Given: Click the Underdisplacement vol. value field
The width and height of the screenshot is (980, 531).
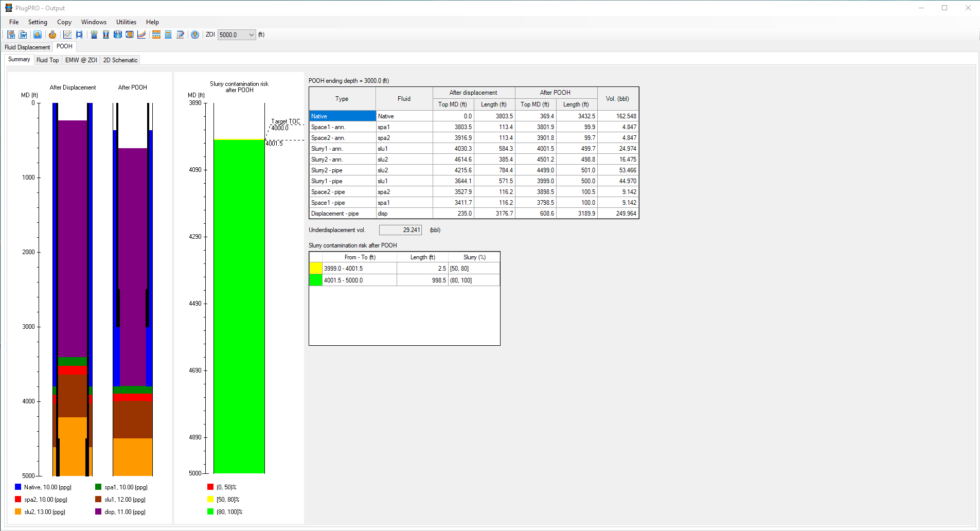Looking at the screenshot, I should coord(400,230).
